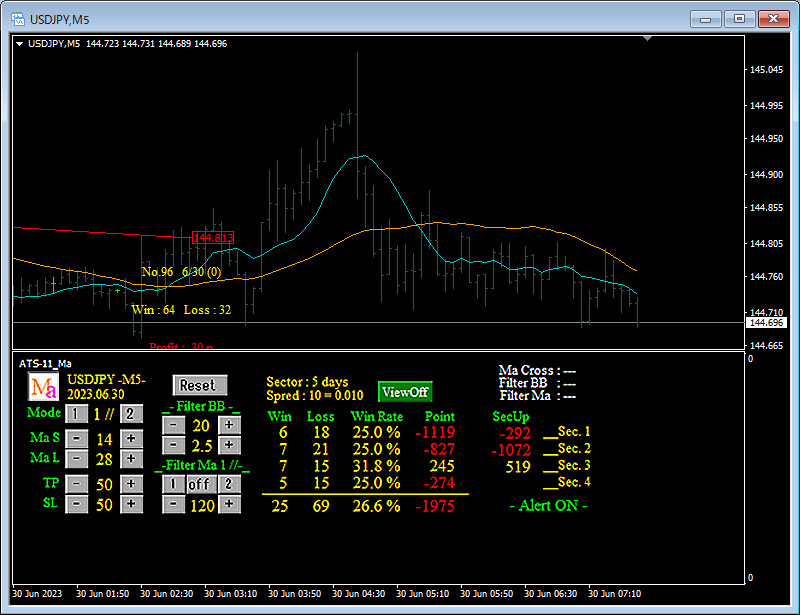This screenshot has height=615, width=800.
Task: Click the Sector : 5 days text
Action: pyautogui.click(x=307, y=382)
